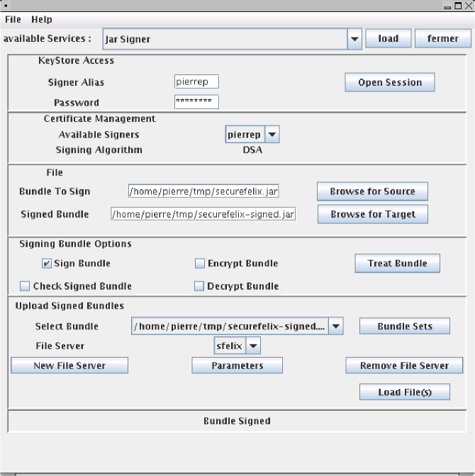Screen dimensions: 475x476
Task: Click Open Session button
Action: [x=389, y=82]
